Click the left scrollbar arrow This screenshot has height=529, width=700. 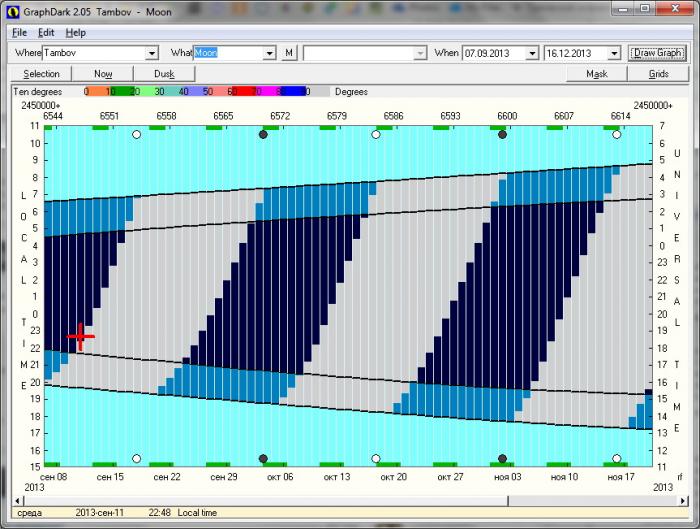(17, 501)
